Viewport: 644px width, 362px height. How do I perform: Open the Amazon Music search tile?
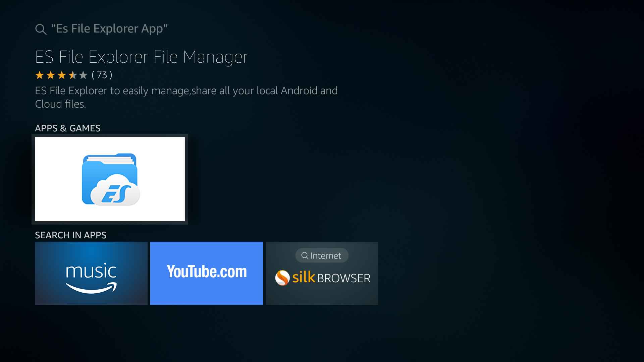pos(91,273)
